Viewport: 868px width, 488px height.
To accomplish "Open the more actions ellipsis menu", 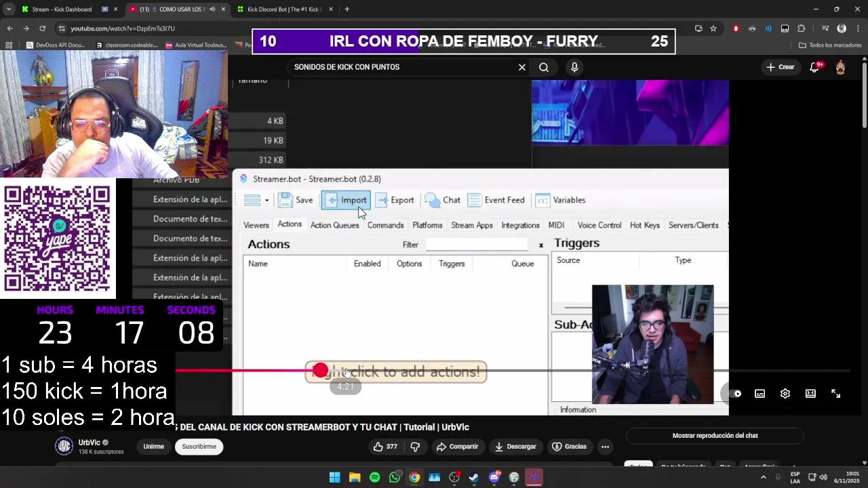I will (x=605, y=447).
